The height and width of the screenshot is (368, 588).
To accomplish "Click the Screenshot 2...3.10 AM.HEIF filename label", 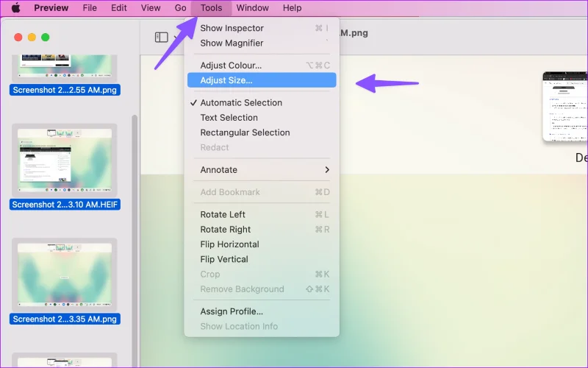I will tap(65, 205).
